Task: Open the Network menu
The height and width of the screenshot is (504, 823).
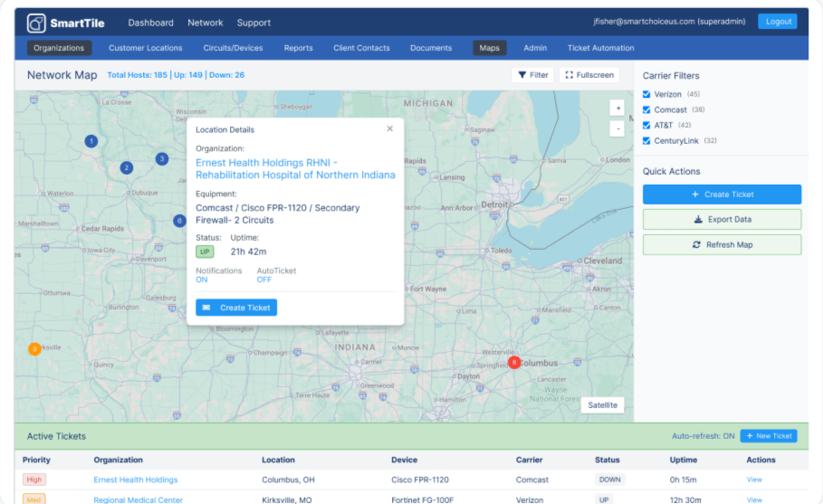Action: tap(206, 23)
